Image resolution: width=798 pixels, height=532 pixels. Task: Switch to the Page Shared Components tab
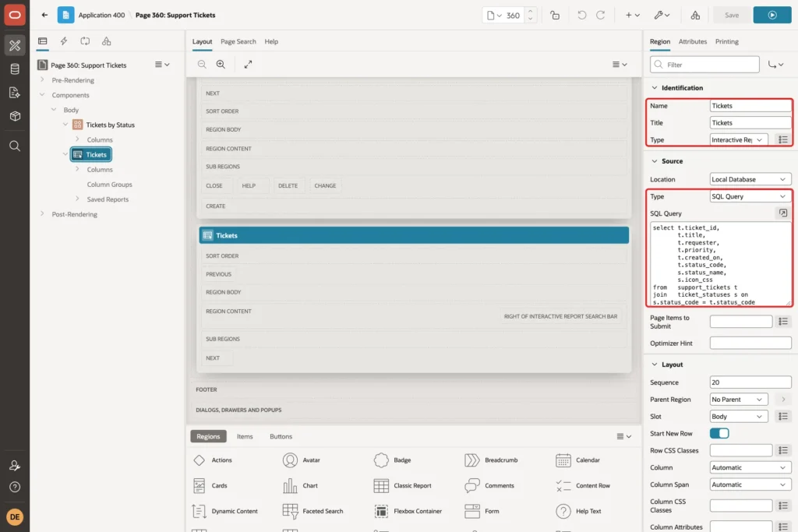click(106, 41)
